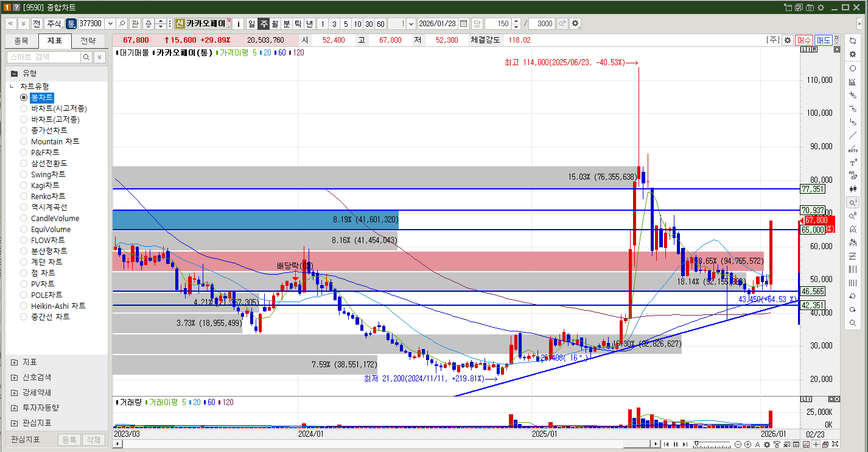Expand the 강세약세 section
The width and height of the screenshot is (868, 452).
tap(14, 392)
